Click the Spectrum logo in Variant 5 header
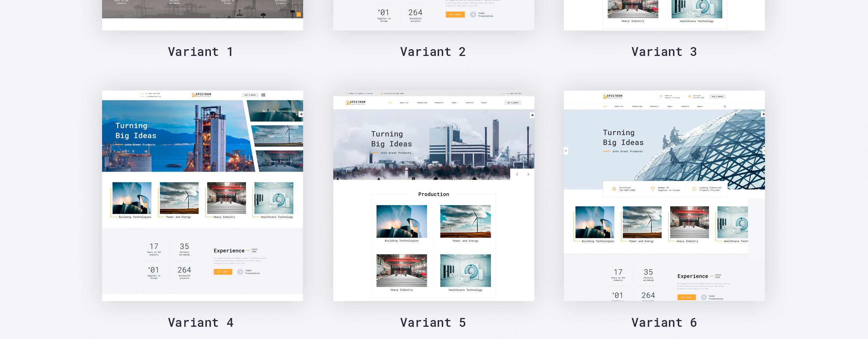The width and height of the screenshot is (868, 339). pos(356,102)
